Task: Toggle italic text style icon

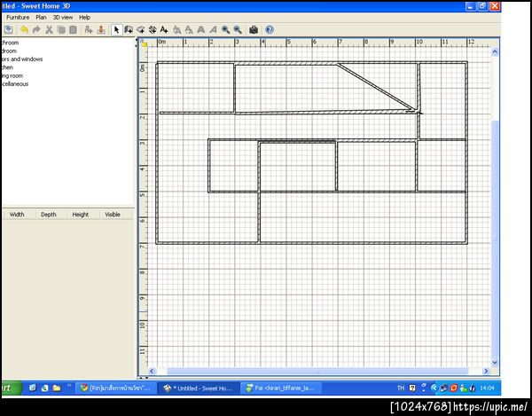Action: point(213,30)
